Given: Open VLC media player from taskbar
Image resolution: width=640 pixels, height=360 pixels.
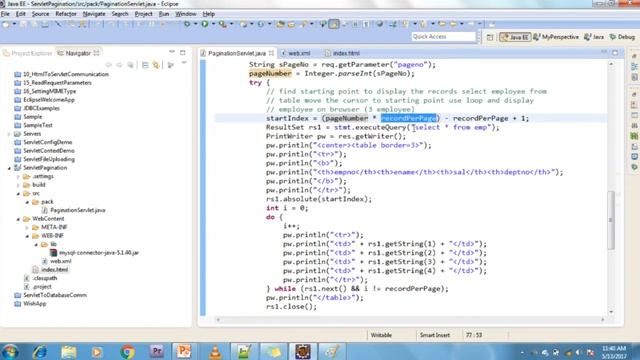Looking at the screenshot, I should pos(216,351).
